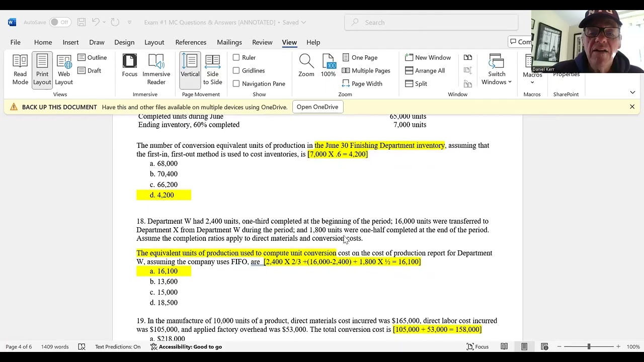
Task: Switch to the Home tab
Action: coord(43,42)
